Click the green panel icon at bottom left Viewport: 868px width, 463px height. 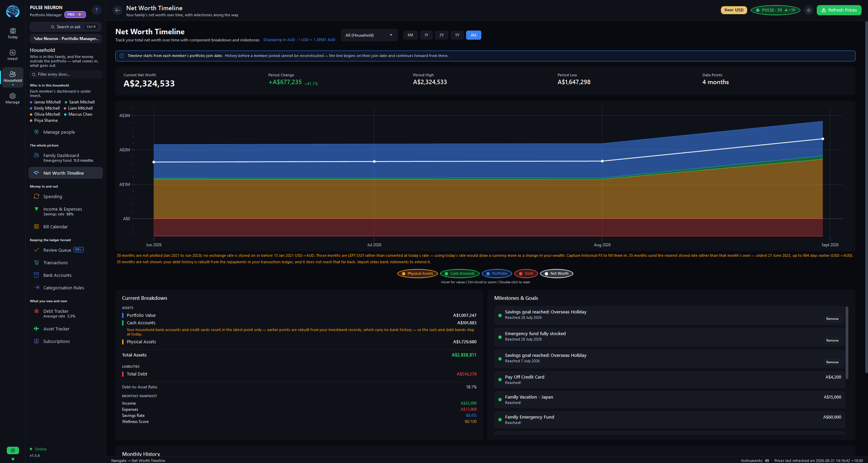(13, 450)
